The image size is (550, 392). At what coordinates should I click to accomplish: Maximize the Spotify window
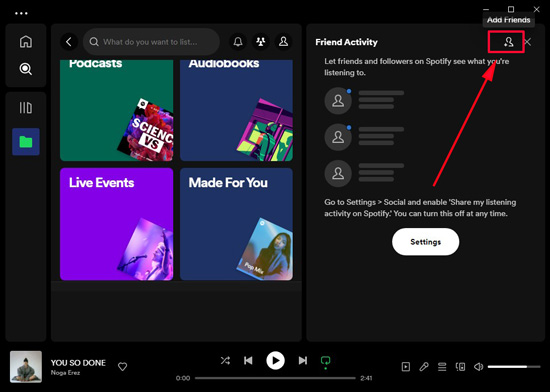pos(511,9)
